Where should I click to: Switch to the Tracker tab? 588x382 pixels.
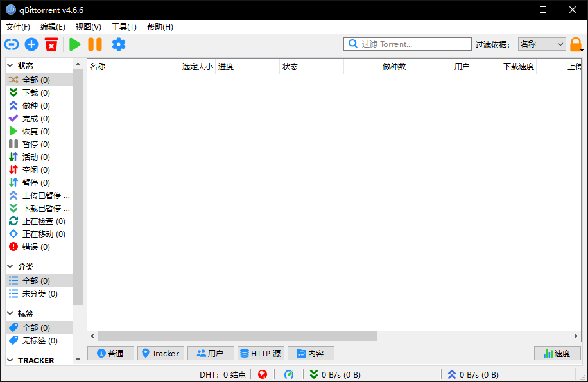(x=160, y=353)
